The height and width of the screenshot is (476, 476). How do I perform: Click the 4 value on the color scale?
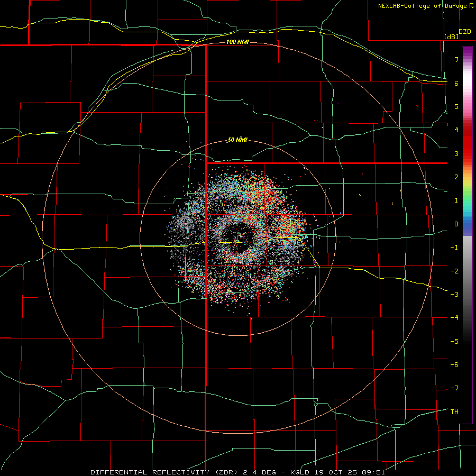pos(456,130)
